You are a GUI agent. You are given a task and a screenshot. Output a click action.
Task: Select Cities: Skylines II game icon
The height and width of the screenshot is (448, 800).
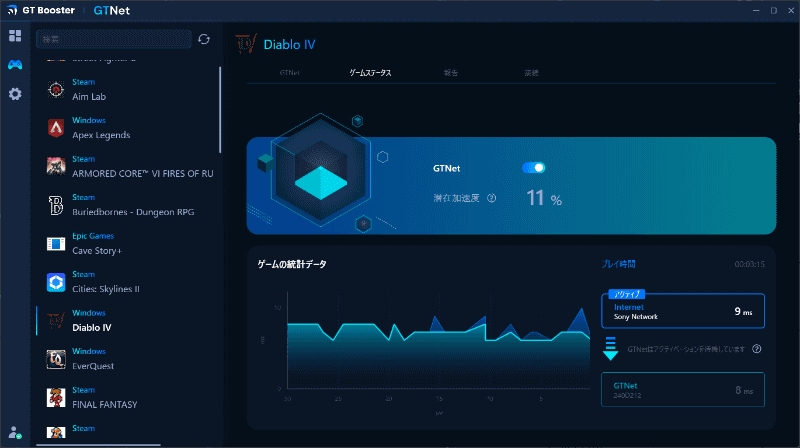56,282
